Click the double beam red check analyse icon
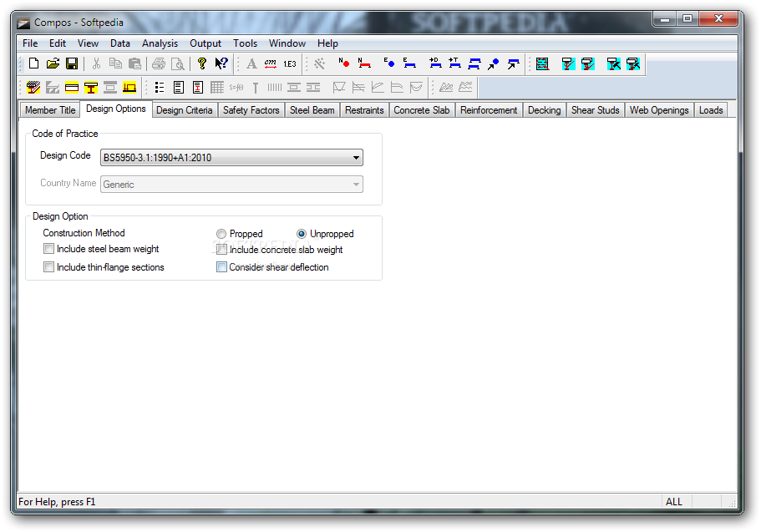The height and width of the screenshot is (532, 761). click(588, 63)
